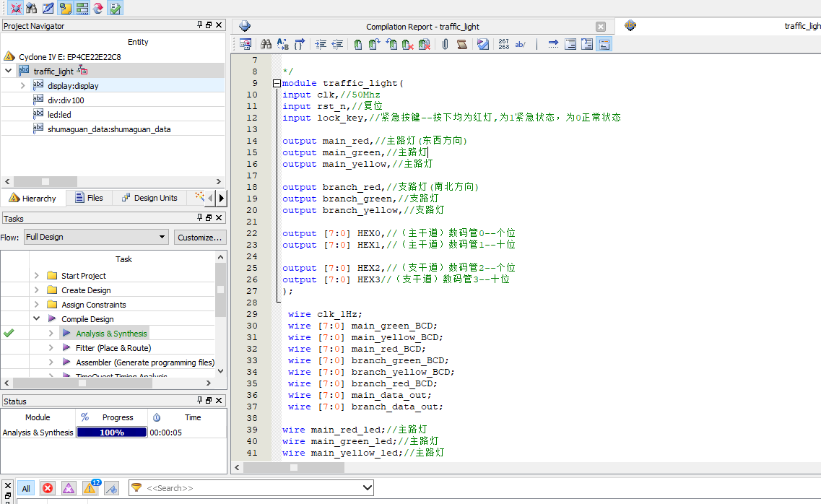
Task: Collapse the traffic_light top entity
Action: [x=9, y=71]
